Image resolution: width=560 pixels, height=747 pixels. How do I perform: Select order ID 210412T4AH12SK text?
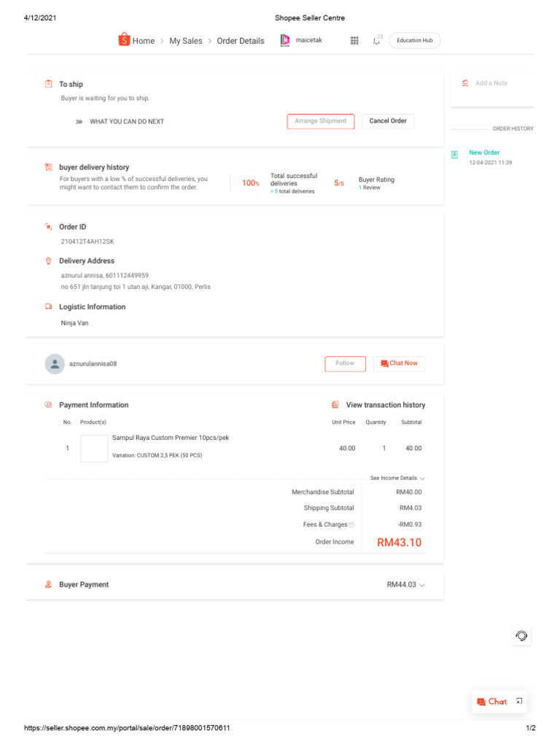[87, 241]
